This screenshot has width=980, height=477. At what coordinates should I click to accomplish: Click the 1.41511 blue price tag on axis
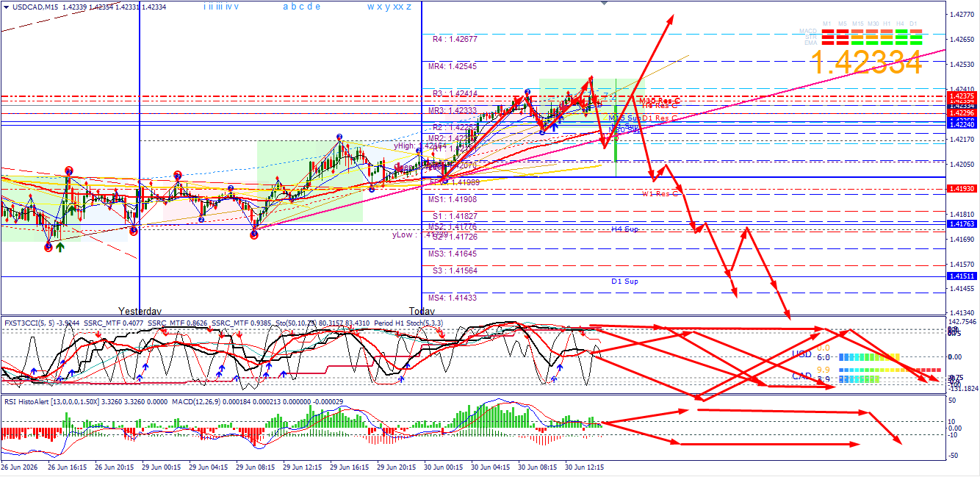point(962,276)
